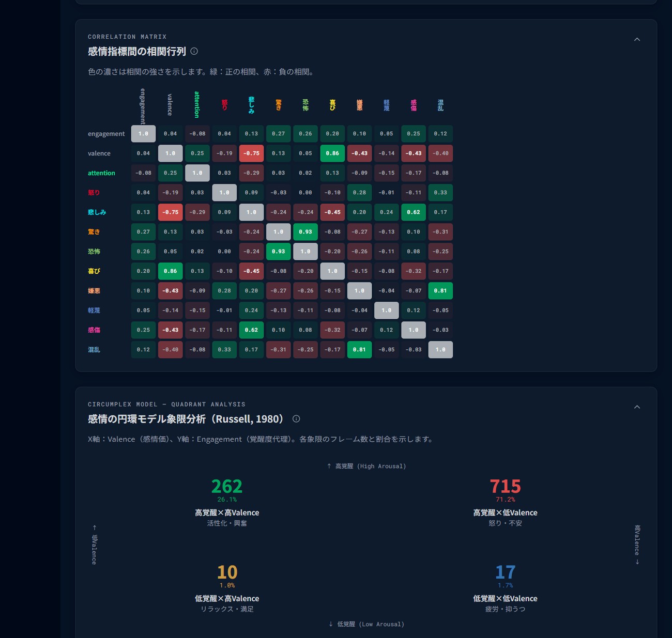Viewport: 672px width, 638px height.
Task: Select the 715 high arousal low valence quadrant
Action: click(x=505, y=503)
